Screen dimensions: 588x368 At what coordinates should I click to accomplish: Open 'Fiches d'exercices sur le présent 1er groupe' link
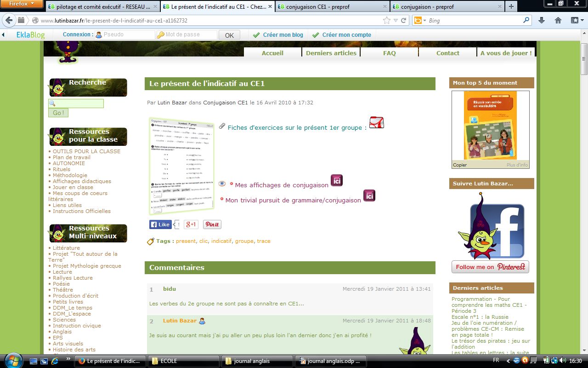(x=297, y=127)
